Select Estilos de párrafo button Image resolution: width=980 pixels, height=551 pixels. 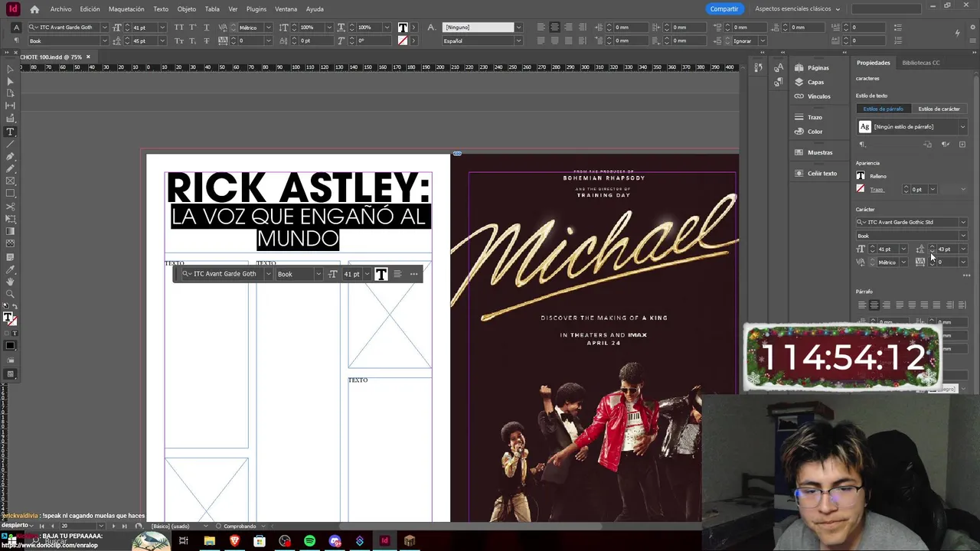coord(884,109)
